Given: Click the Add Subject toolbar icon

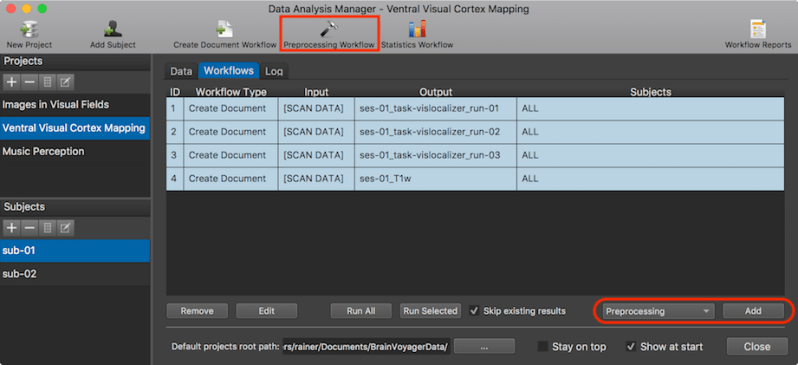Looking at the screenshot, I should pyautogui.click(x=112, y=34).
